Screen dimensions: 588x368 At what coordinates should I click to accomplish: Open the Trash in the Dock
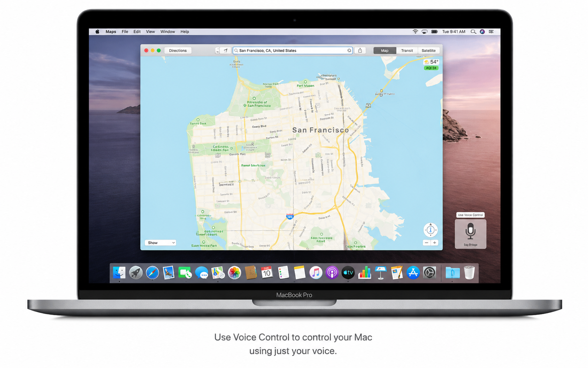tap(469, 273)
